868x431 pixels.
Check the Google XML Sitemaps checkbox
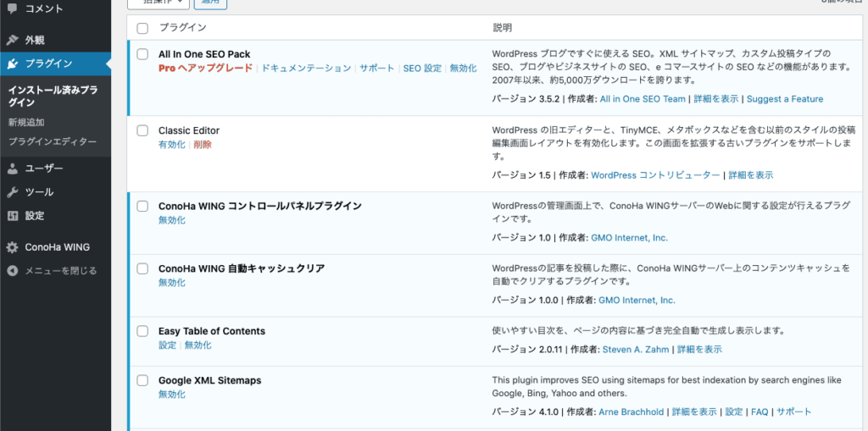click(x=142, y=380)
